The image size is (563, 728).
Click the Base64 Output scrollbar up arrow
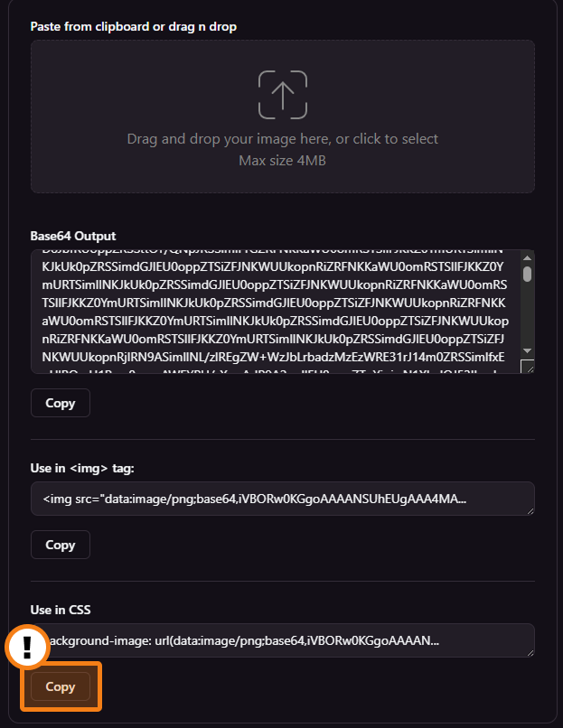pyautogui.click(x=528, y=258)
